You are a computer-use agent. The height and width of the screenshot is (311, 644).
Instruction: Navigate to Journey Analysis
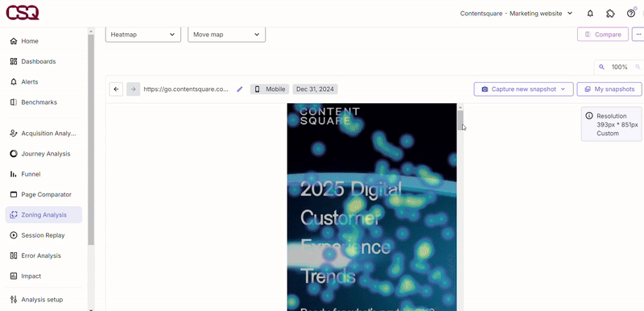[x=43, y=154]
